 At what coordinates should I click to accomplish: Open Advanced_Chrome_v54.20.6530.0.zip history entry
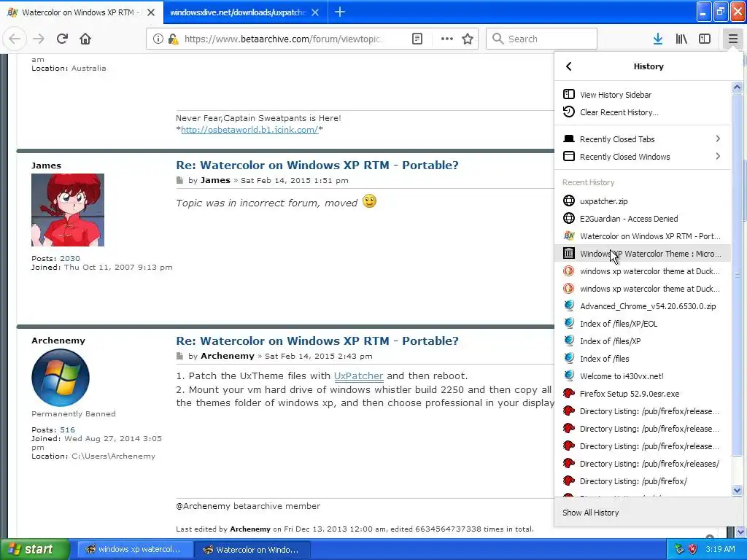(x=642, y=306)
